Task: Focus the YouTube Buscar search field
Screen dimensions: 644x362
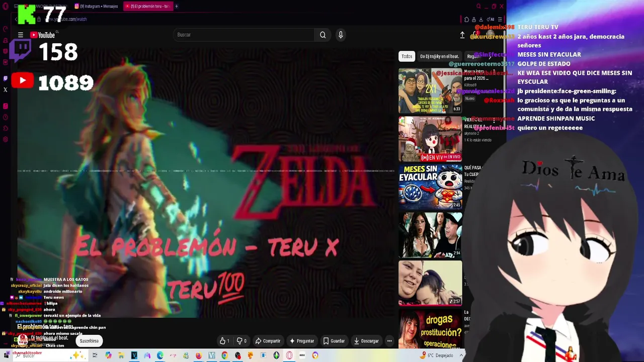Action: pos(244,35)
